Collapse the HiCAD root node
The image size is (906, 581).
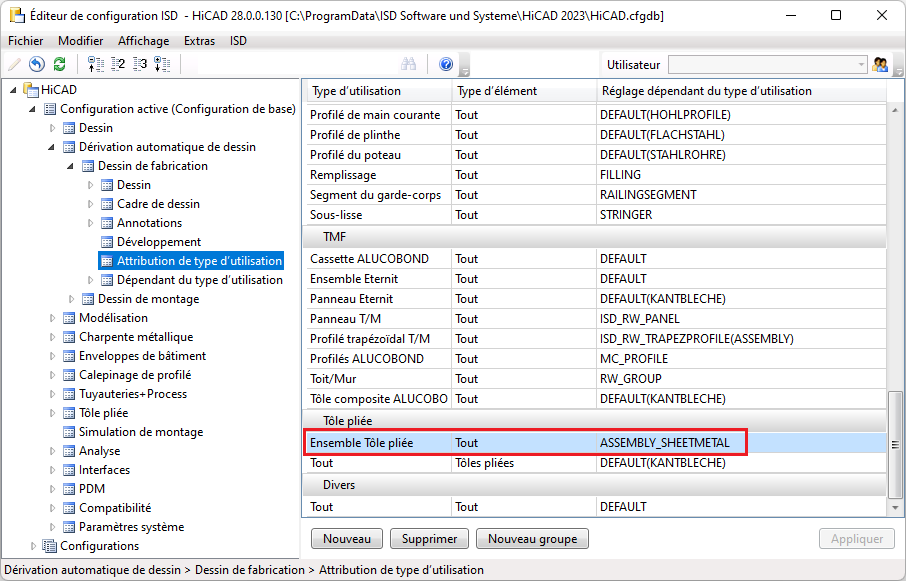(13, 90)
